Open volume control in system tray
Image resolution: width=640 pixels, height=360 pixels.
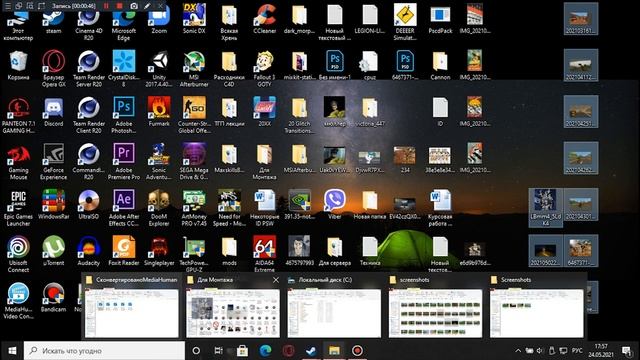click(540, 351)
